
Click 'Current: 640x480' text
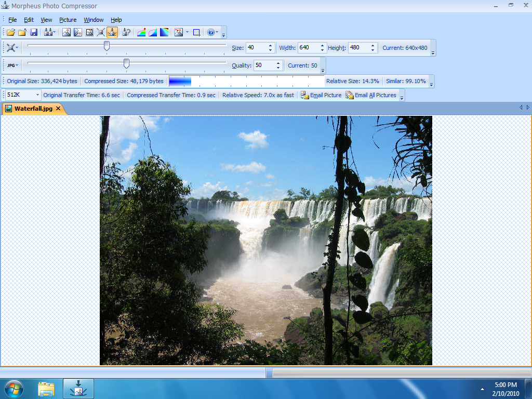pos(405,48)
